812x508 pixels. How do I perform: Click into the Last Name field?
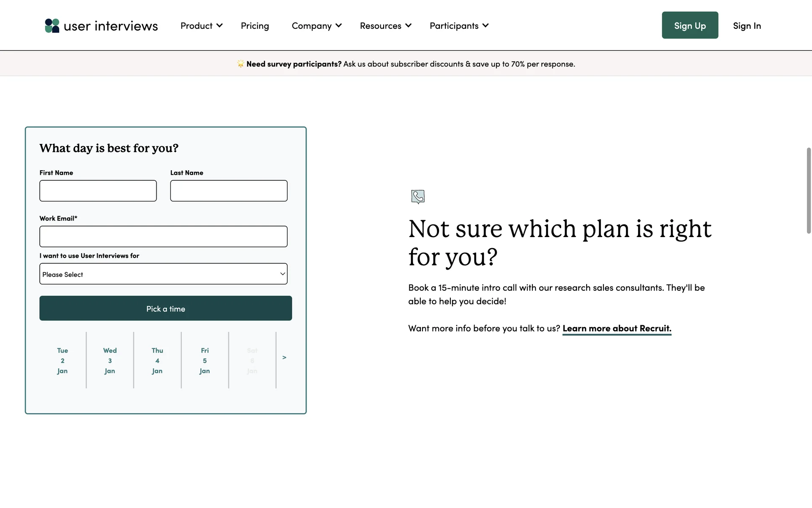(229, 191)
